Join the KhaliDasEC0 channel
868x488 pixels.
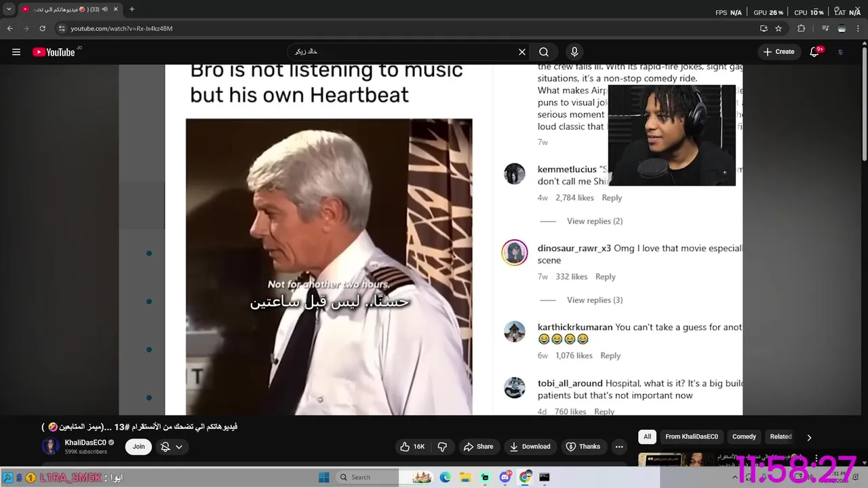pyautogui.click(x=138, y=447)
